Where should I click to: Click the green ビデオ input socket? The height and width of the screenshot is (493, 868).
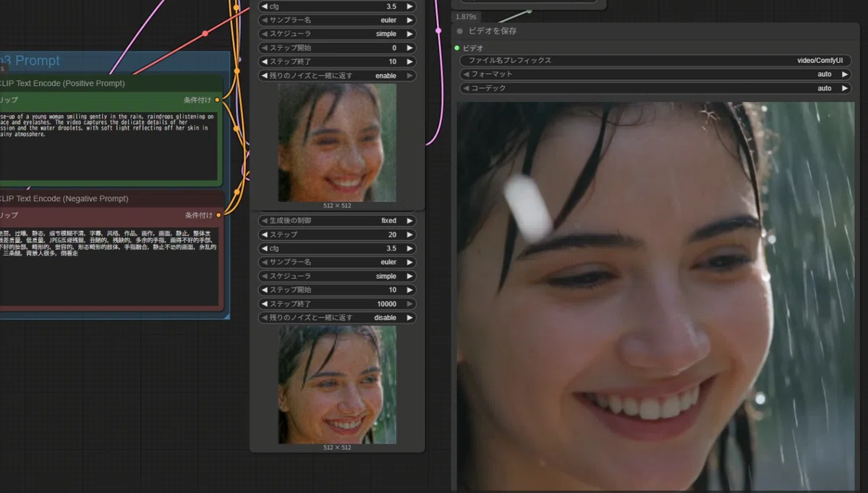(457, 48)
